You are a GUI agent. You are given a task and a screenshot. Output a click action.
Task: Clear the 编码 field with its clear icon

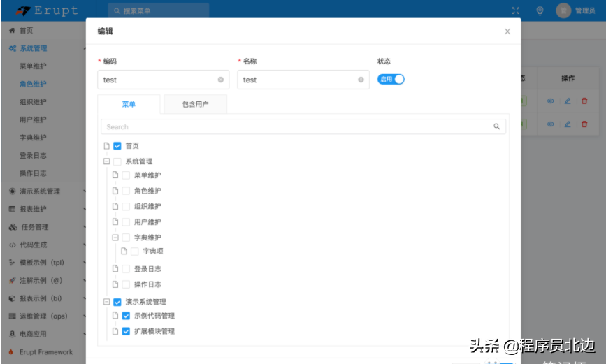[x=221, y=80]
